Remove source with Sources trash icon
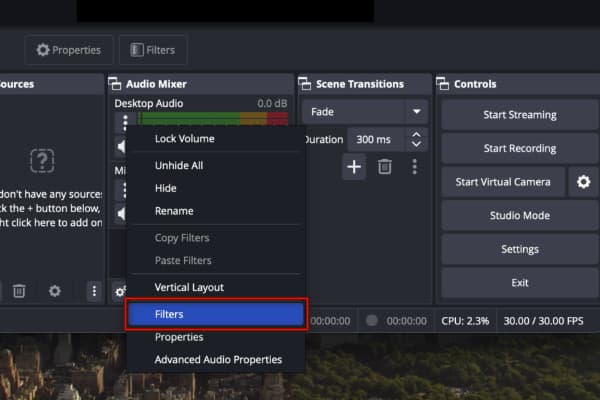 (x=19, y=291)
